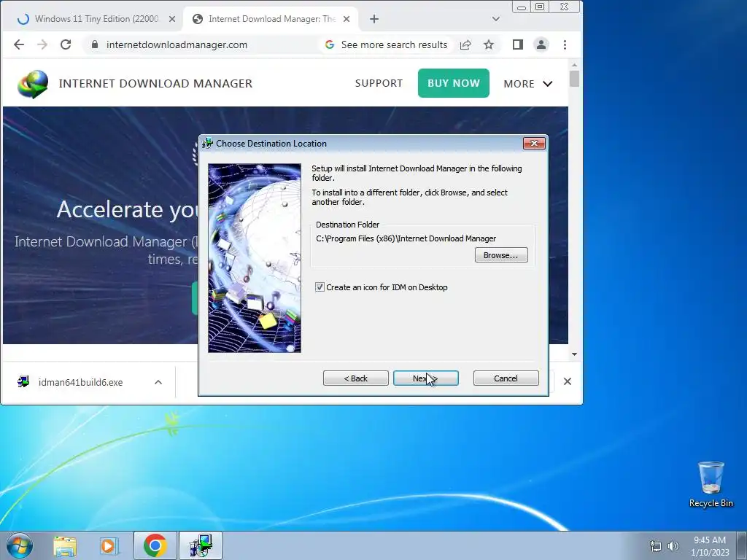Restore the Chrome window size
This screenshot has width=747, height=560.
pos(540,7)
